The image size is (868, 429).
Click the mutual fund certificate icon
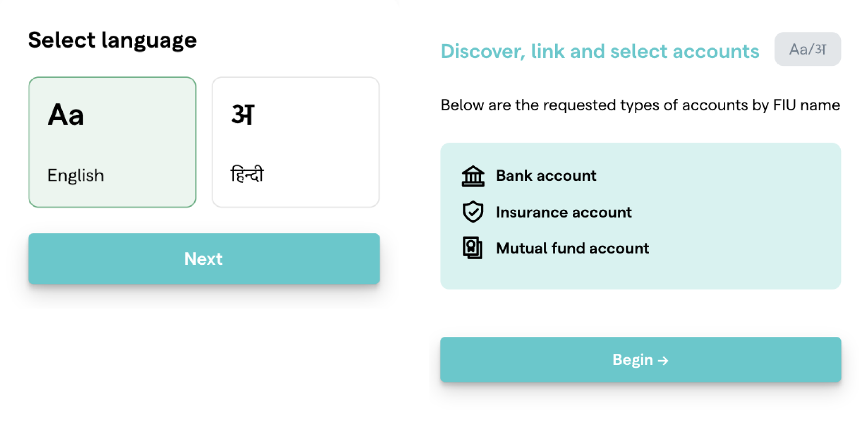click(473, 248)
